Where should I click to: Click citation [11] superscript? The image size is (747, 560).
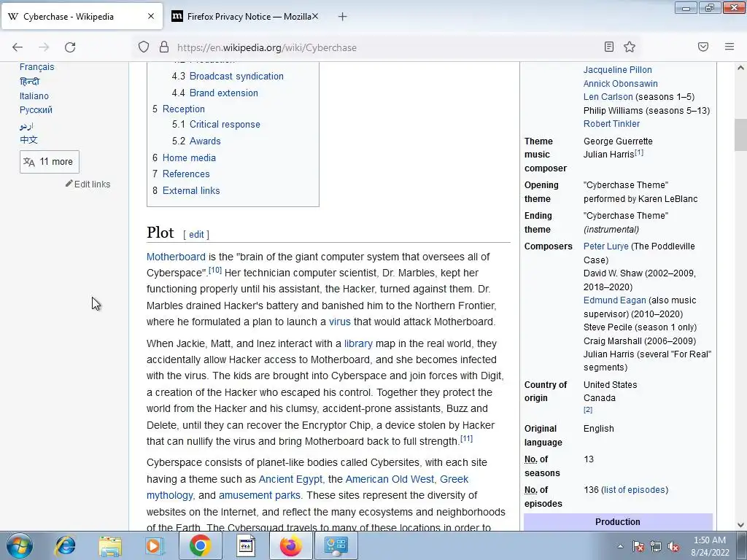tap(466, 438)
